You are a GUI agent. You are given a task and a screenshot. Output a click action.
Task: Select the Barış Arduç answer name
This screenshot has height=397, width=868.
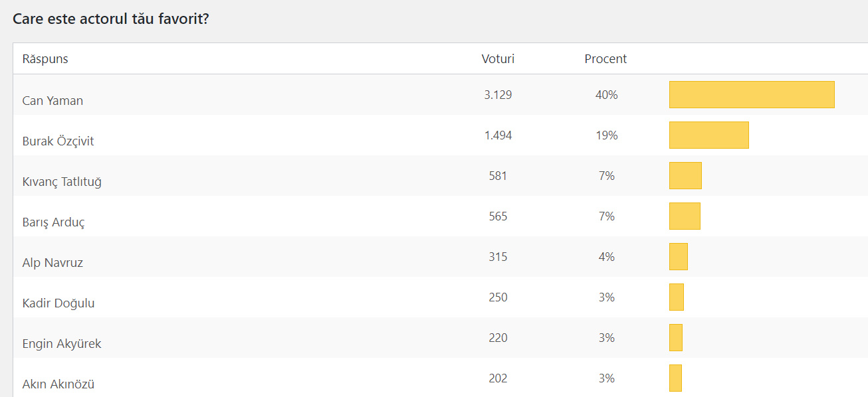click(53, 222)
